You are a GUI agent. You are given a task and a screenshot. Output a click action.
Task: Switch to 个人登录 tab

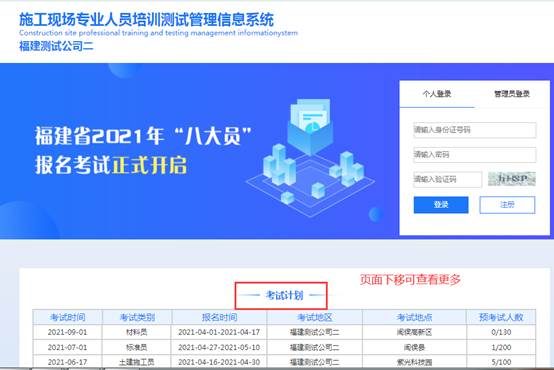click(x=437, y=94)
